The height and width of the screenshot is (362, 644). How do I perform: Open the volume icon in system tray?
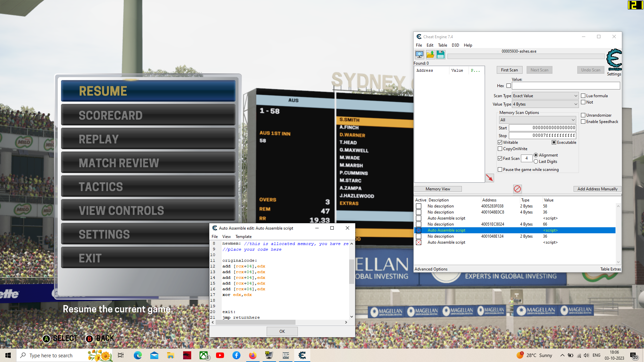586,355
